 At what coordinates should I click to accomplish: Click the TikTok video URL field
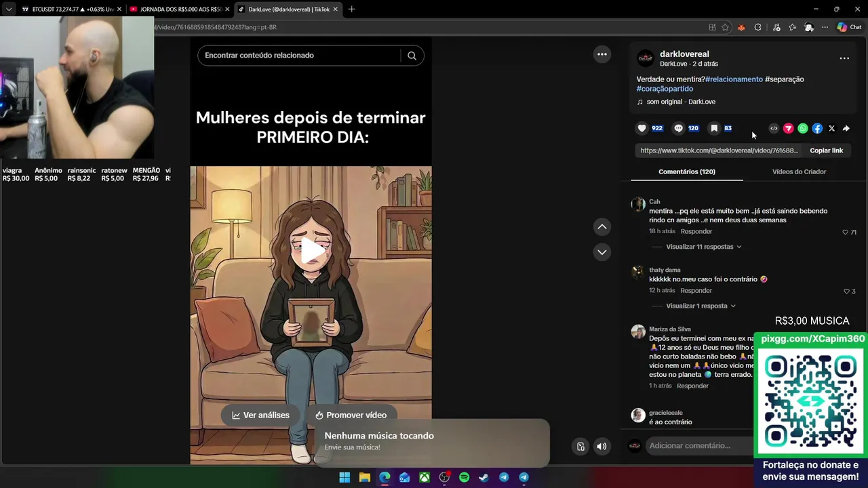719,150
